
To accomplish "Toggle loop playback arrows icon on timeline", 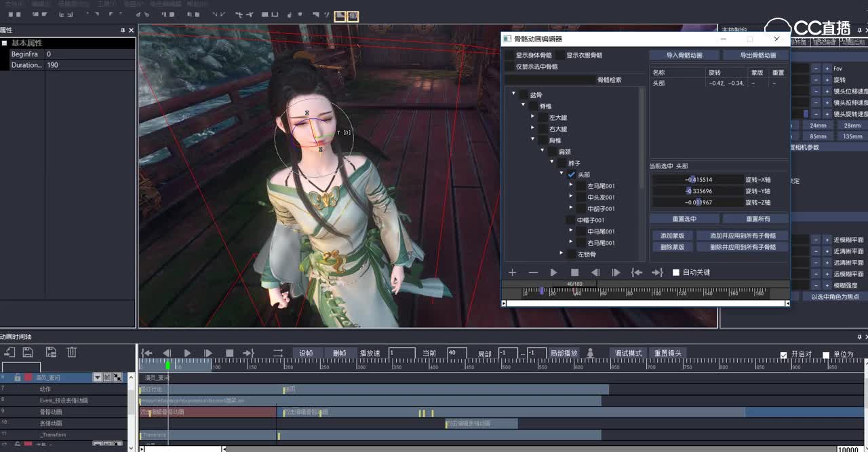I will pyautogui.click(x=278, y=353).
